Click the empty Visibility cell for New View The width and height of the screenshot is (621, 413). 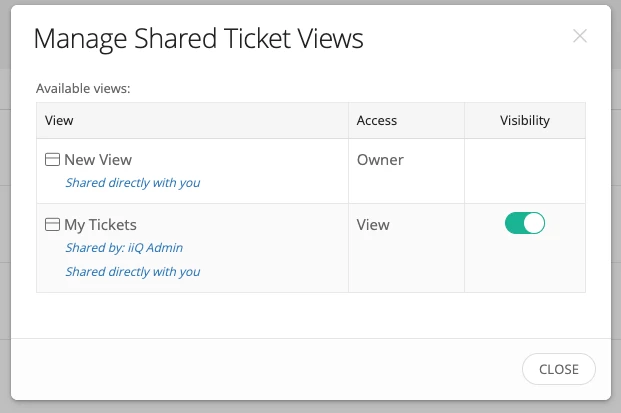tap(525, 171)
